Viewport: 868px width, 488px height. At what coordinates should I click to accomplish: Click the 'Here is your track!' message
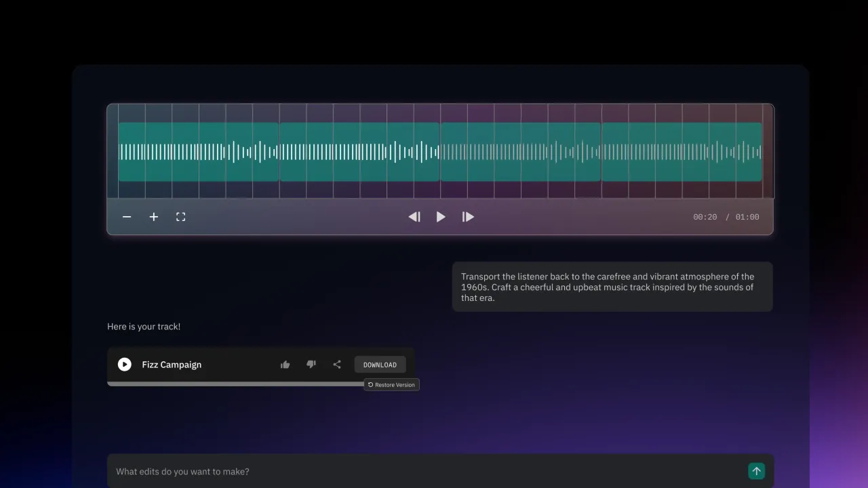pos(144,327)
